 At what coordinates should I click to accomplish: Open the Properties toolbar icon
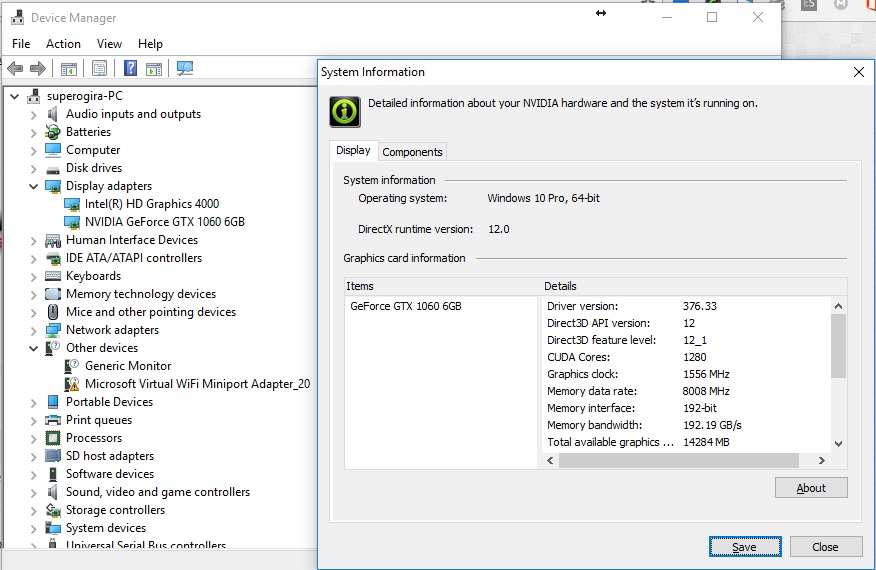(x=99, y=69)
